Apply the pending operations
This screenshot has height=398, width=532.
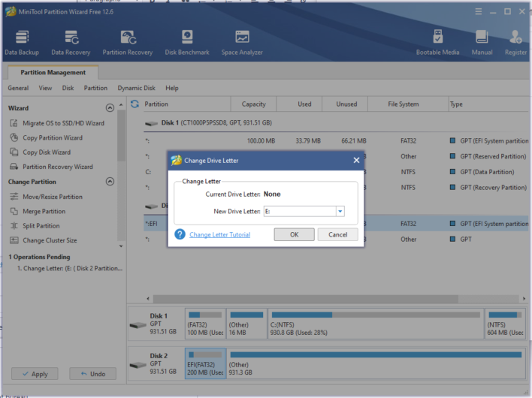[x=34, y=373]
